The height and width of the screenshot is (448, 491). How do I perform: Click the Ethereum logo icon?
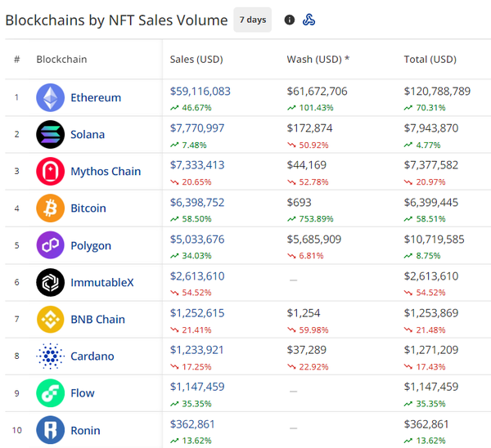tap(50, 97)
